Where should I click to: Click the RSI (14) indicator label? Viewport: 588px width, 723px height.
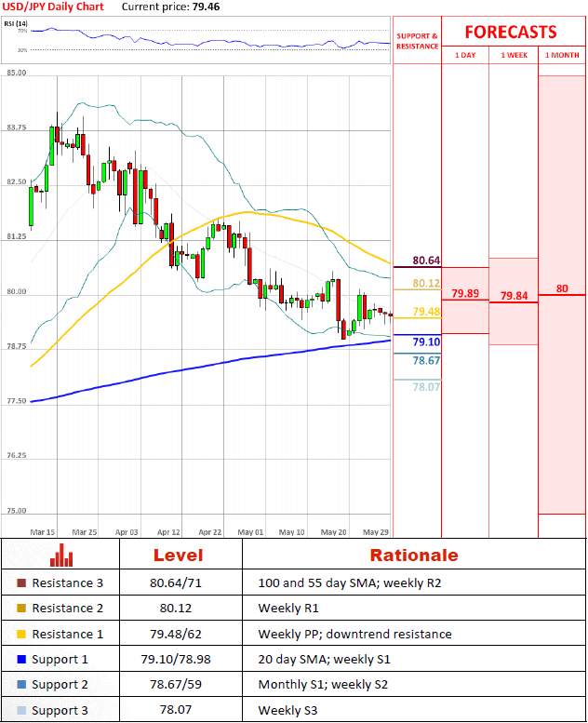pos(16,23)
